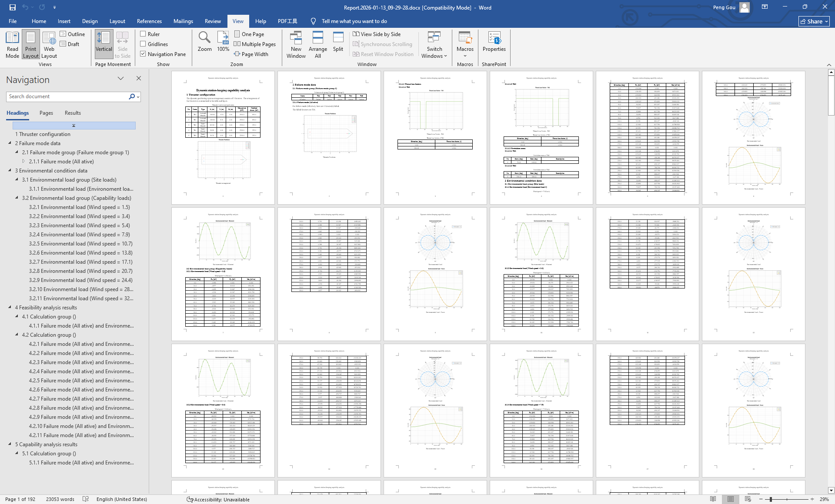Switch to Read Mode view
The width and height of the screenshot is (835, 504).
pyautogui.click(x=12, y=44)
